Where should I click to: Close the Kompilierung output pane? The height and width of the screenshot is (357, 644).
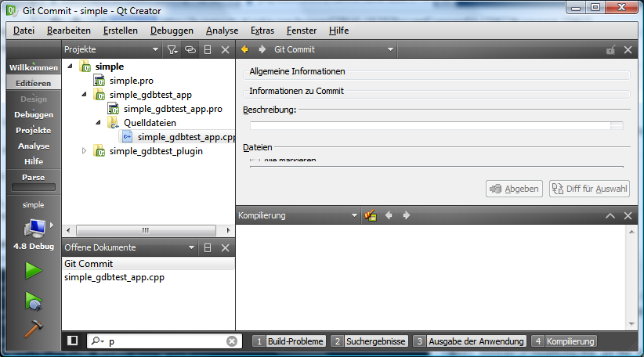[628, 215]
